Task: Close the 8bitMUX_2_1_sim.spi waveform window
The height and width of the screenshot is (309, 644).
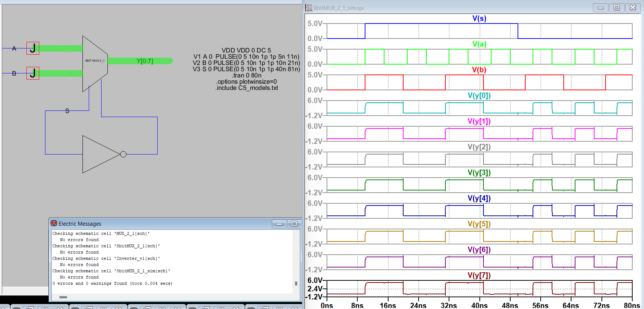Action: (x=633, y=8)
